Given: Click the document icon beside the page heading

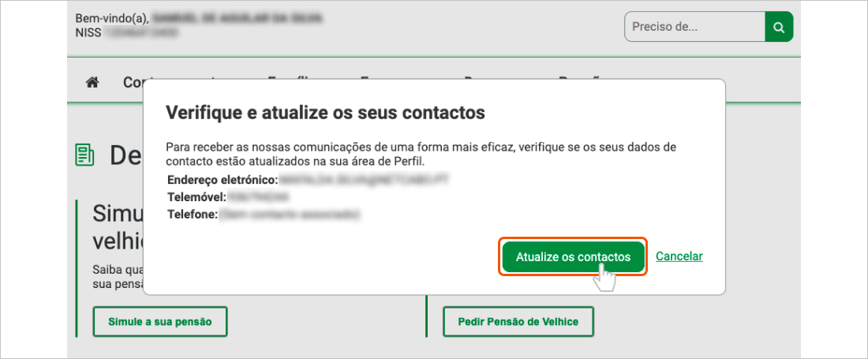Looking at the screenshot, I should [x=84, y=154].
